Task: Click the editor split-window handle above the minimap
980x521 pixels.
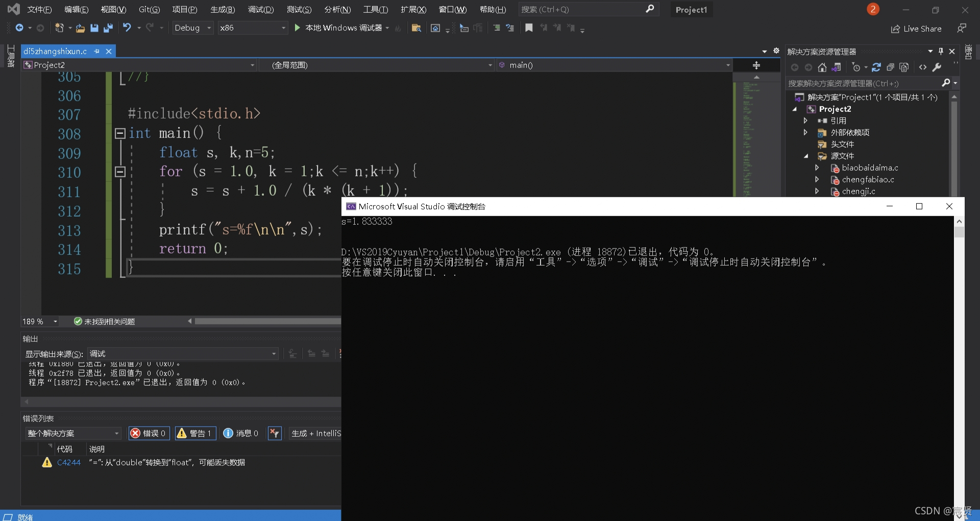Action: pyautogui.click(x=756, y=65)
